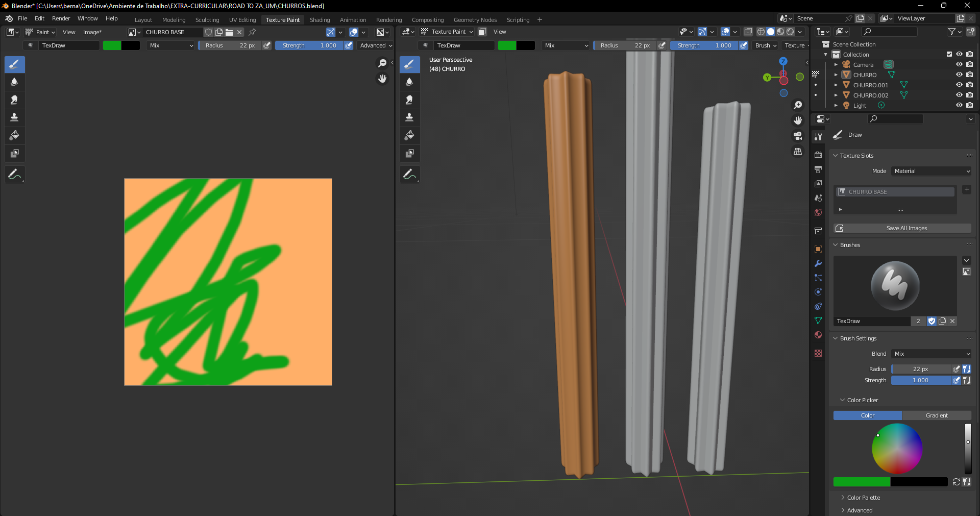Toggle radius pressure sensitivity in properties
Image resolution: width=980 pixels, height=516 pixels.
957,369
